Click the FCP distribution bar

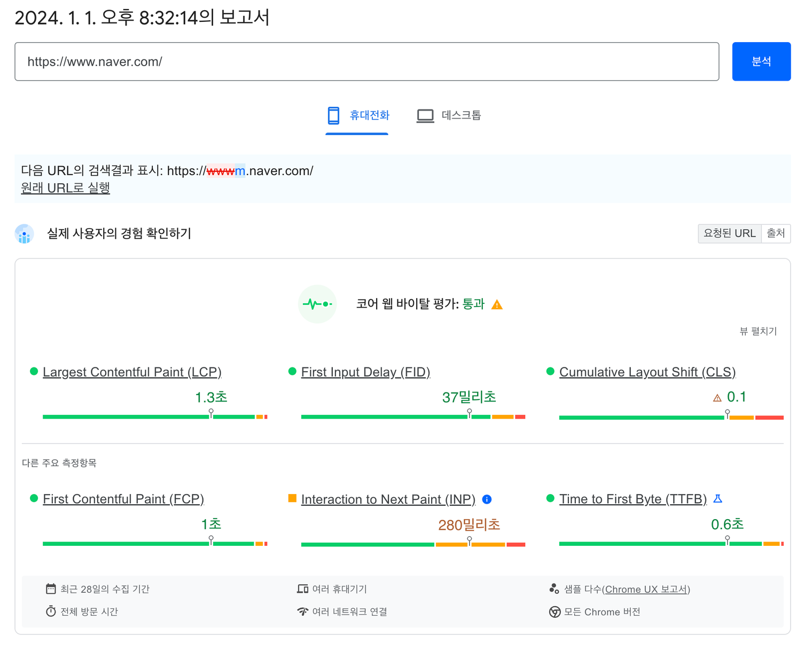click(x=155, y=544)
